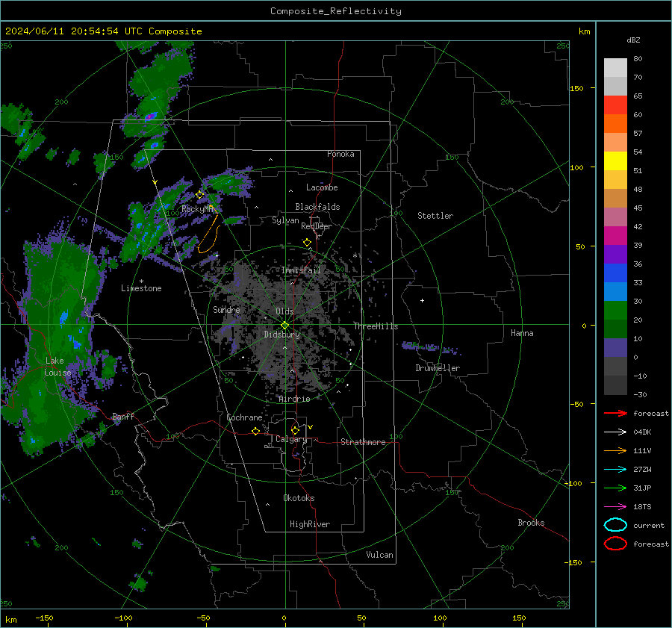The image size is (672, 628).
Task: Click the Blackfalds label
Action: (x=317, y=207)
